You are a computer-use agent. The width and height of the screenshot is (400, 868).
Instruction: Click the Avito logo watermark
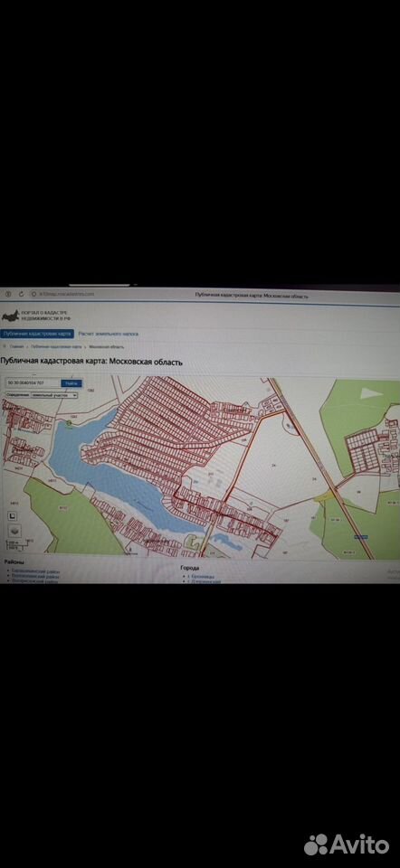pos(347,844)
